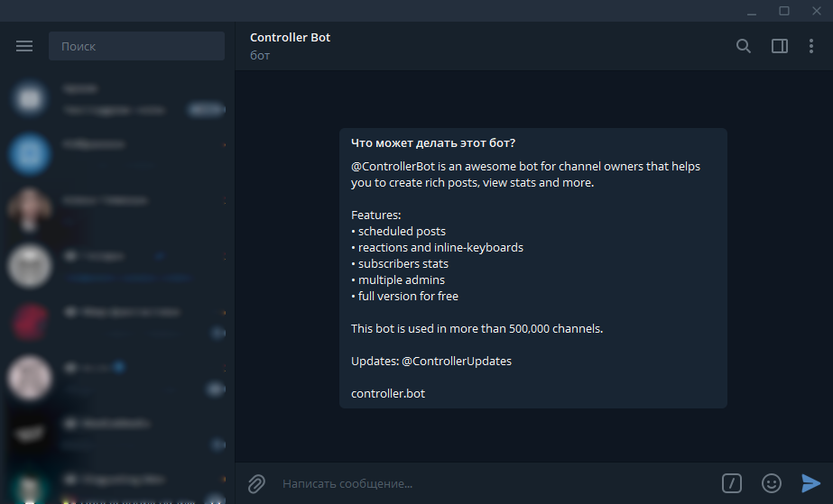This screenshot has width=833, height=504.
Task: Click the Написать сообщение message input
Action: click(x=487, y=484)
